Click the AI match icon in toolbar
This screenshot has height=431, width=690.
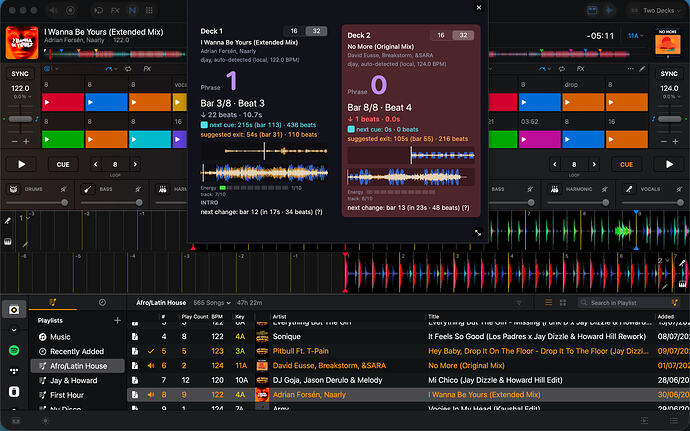[609, 10]
